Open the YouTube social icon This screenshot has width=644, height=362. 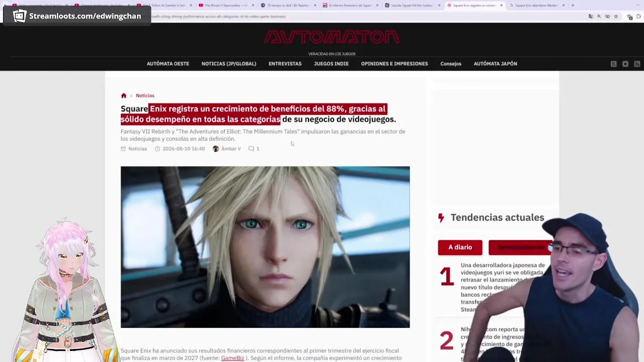(625, 64)
